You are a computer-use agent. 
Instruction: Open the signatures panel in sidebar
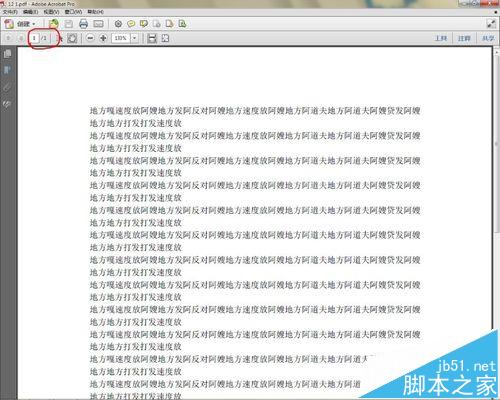pyautogui.click(x=7, y=104)
